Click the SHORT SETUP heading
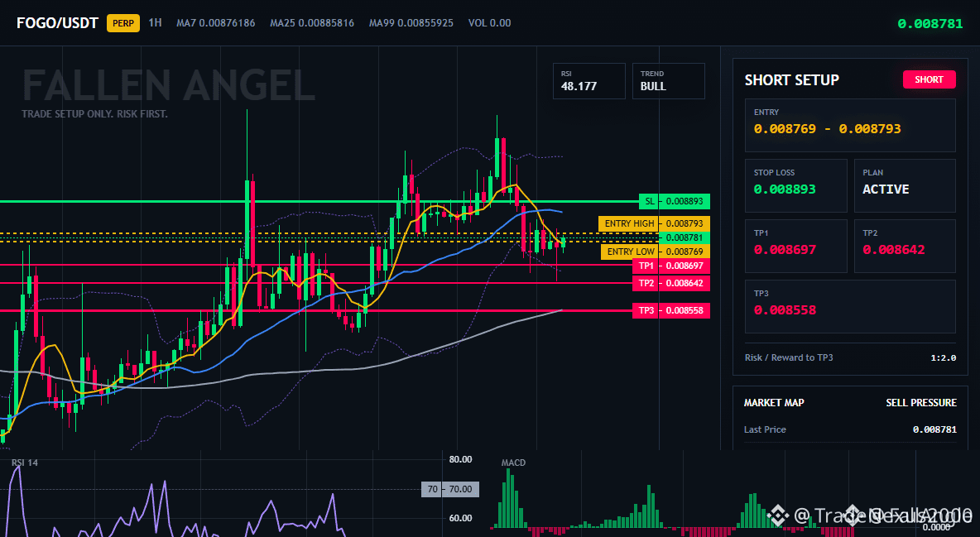This screenshot has height=537, width=980. (791, 80)
